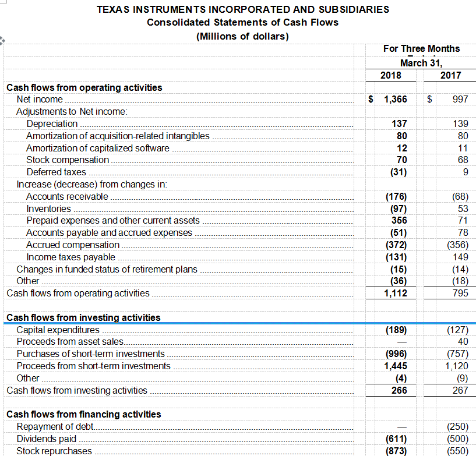476x456 pixels.
Task: Click the table move handle icon
Action: tap(2, 40)
